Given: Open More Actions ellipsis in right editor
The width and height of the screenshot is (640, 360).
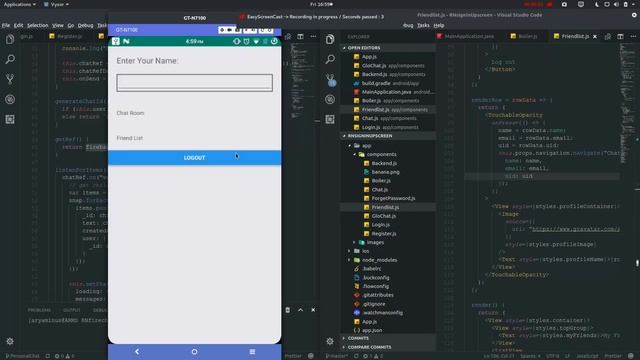Looking at the screenshot, I should tap(633, 36).
